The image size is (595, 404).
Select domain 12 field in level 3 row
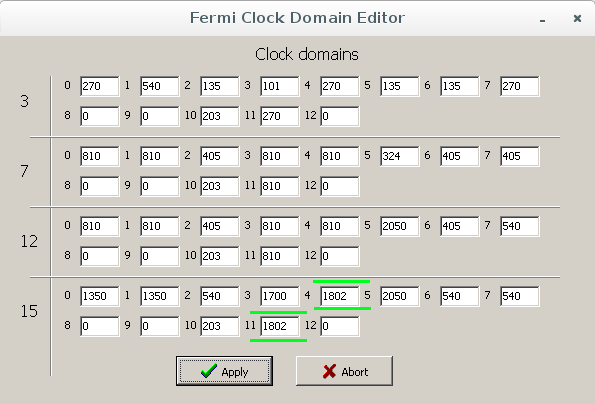pos(340,116)
